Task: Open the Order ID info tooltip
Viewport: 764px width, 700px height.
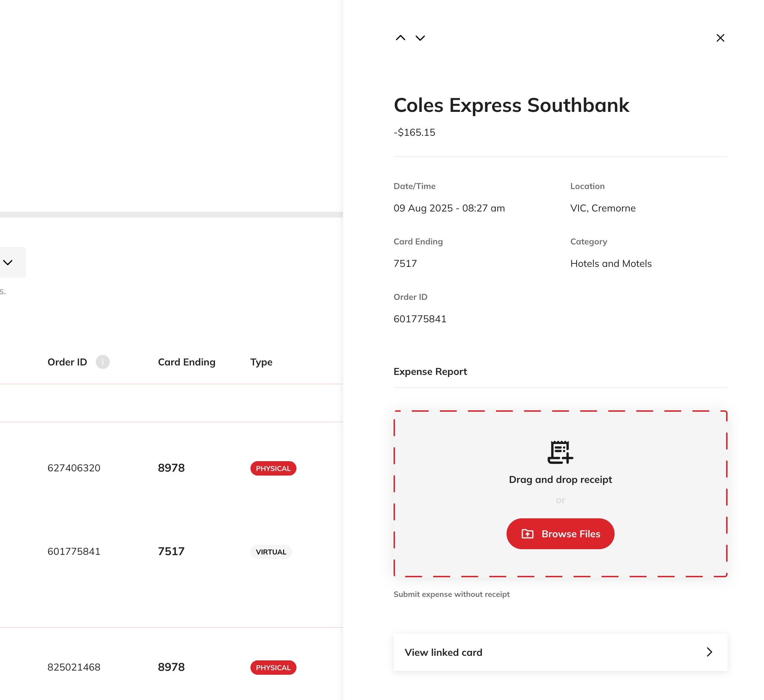Action: point(102,362)
